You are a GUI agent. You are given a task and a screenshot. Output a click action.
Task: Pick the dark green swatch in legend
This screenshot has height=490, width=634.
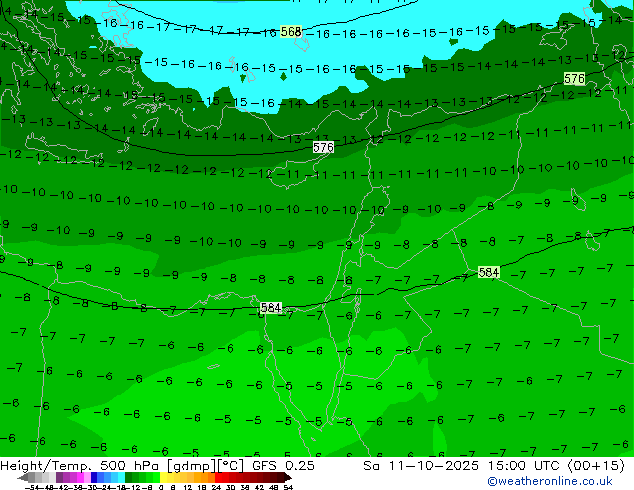[129, 477]
